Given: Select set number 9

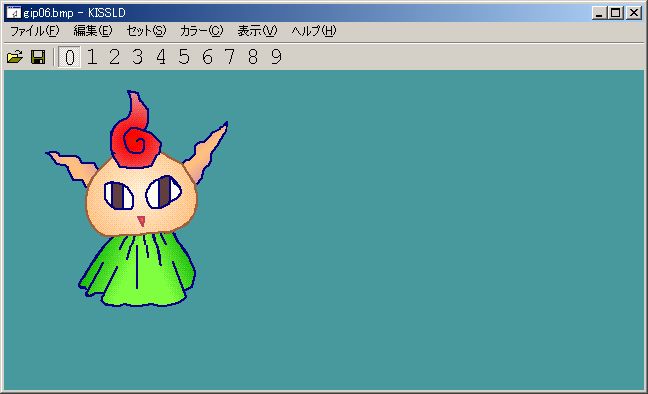Looking at the screenshot, I should (276, 57).
